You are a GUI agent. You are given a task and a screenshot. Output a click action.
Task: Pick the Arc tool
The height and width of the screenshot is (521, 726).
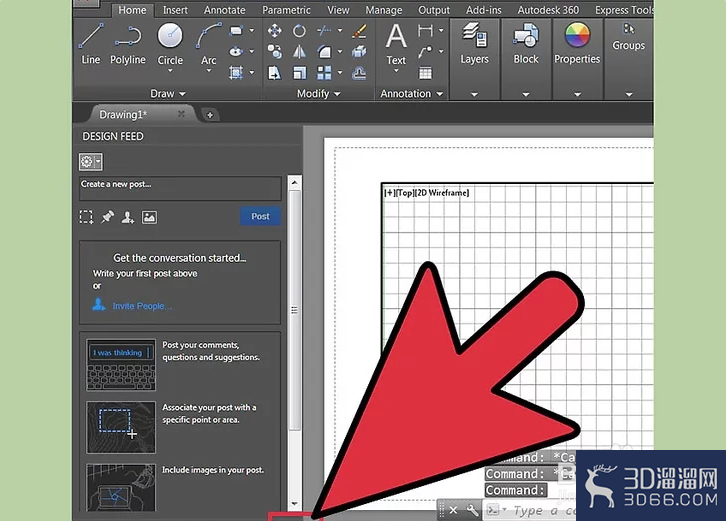click(x=208, y=43)
